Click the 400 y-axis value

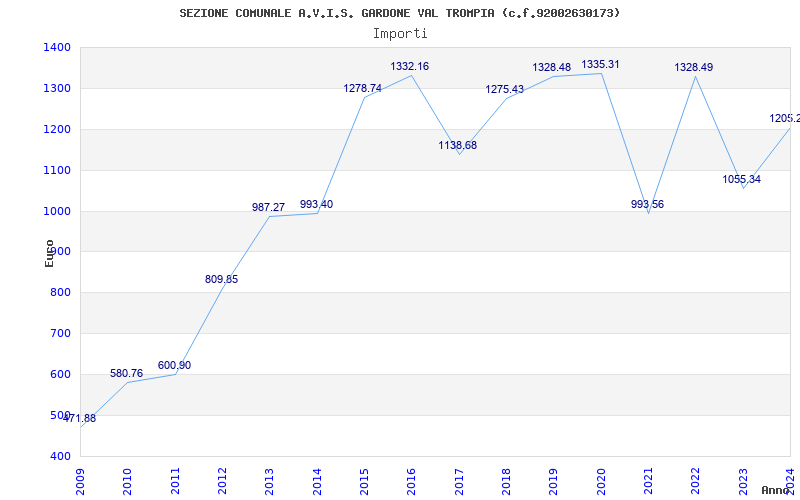click(x=60, y=456)
